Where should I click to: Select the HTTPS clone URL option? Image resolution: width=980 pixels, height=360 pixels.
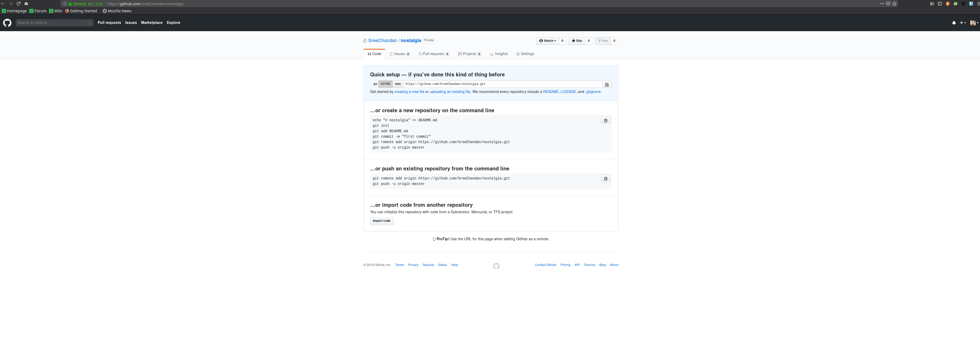pos(385,84)
